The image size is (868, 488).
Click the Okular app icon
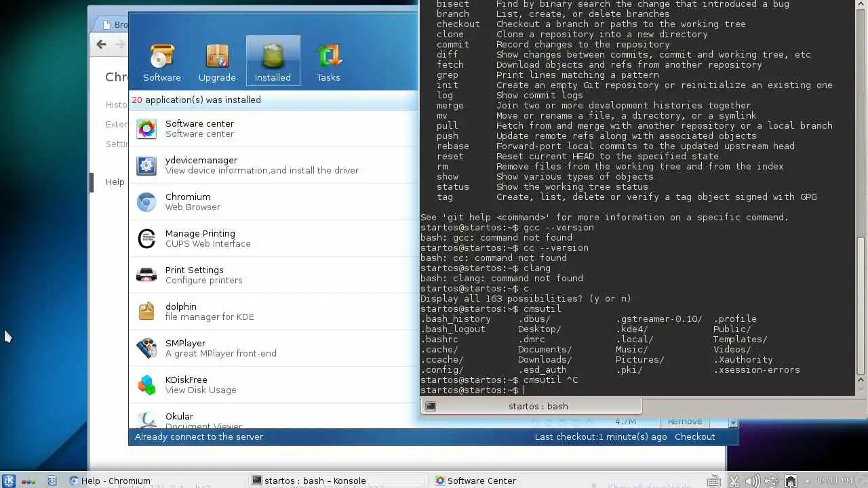click(146, 420)
